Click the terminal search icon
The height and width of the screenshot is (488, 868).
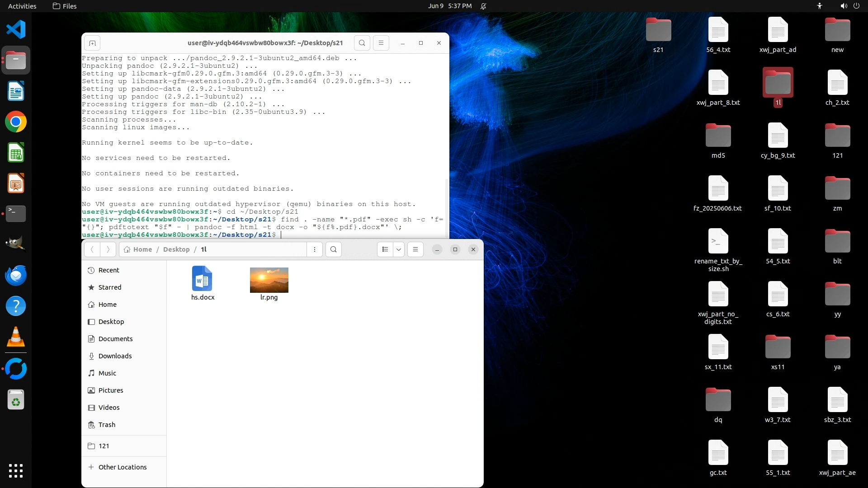pos(362,43)
